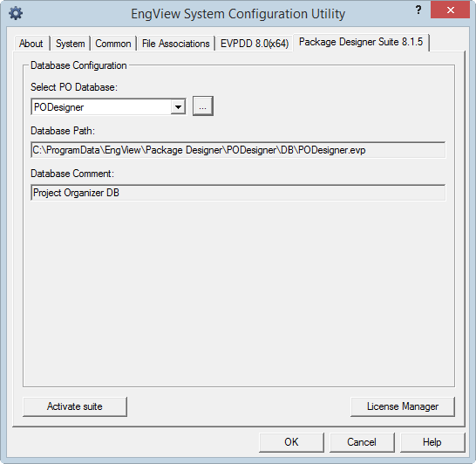Click into the Database Path field

click(238, 150)
